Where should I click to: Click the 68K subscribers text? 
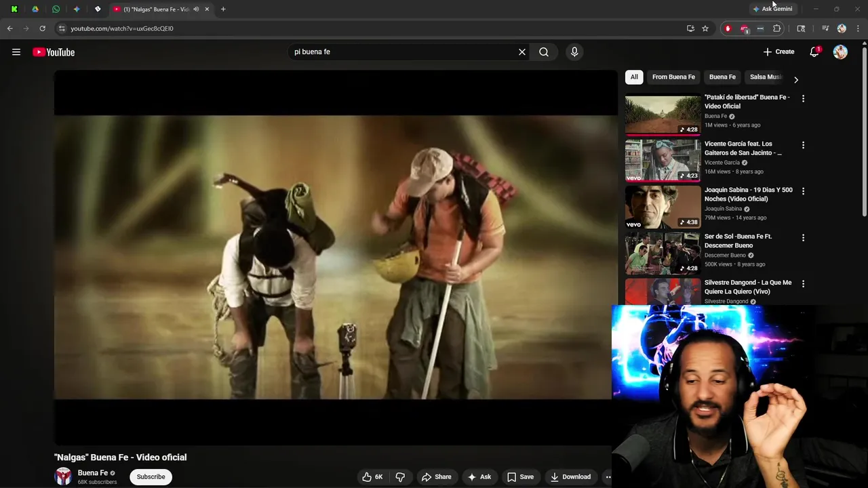click(97, 483)
